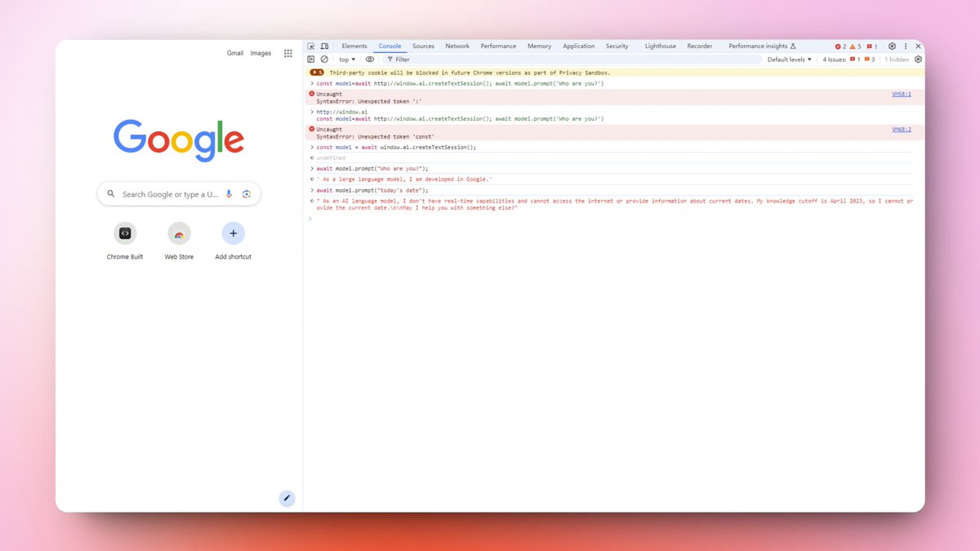The image size is (980, 551).
Task: Open the VM58:1 source link
Action: coord(902,95)
